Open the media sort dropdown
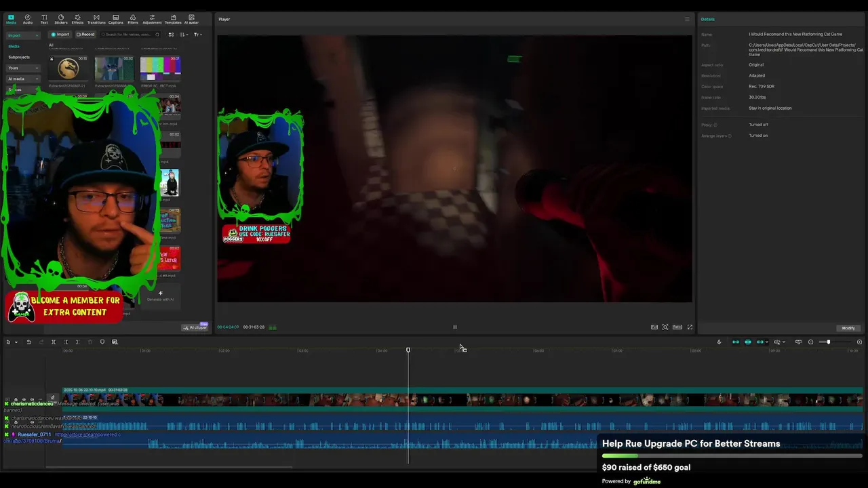The height and width of the screenshot is (488, 868). (x=184, y=35)
